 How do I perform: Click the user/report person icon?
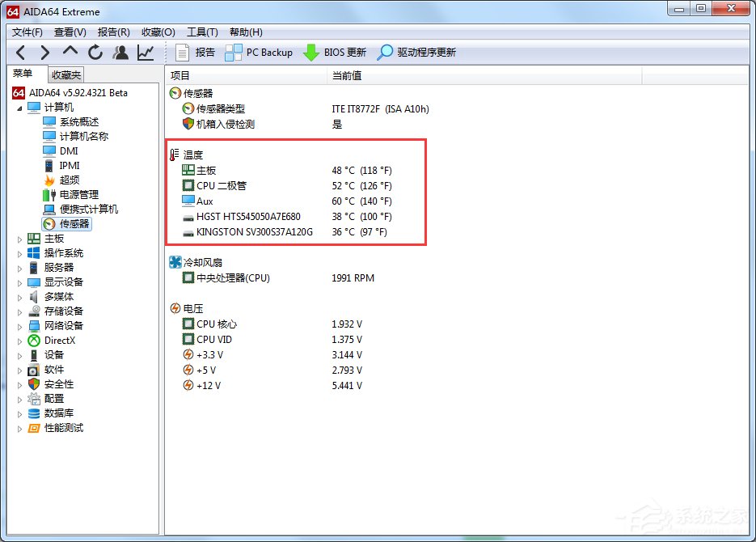120,52
